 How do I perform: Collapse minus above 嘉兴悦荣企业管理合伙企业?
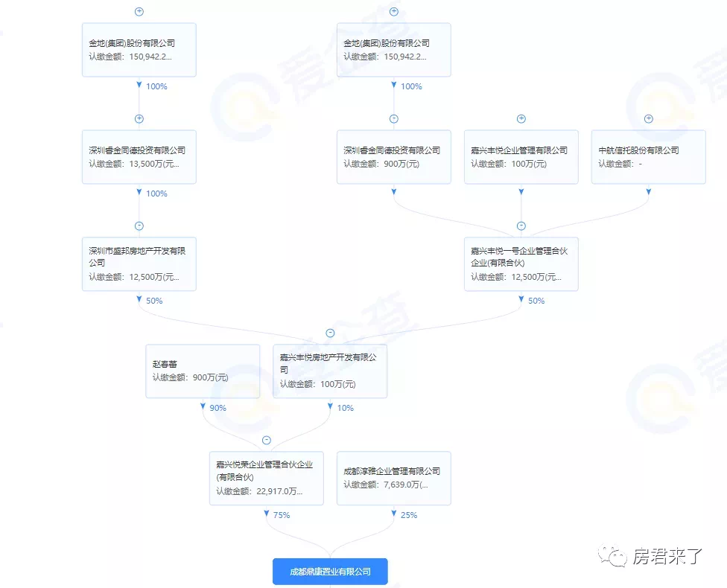(267, 440)
